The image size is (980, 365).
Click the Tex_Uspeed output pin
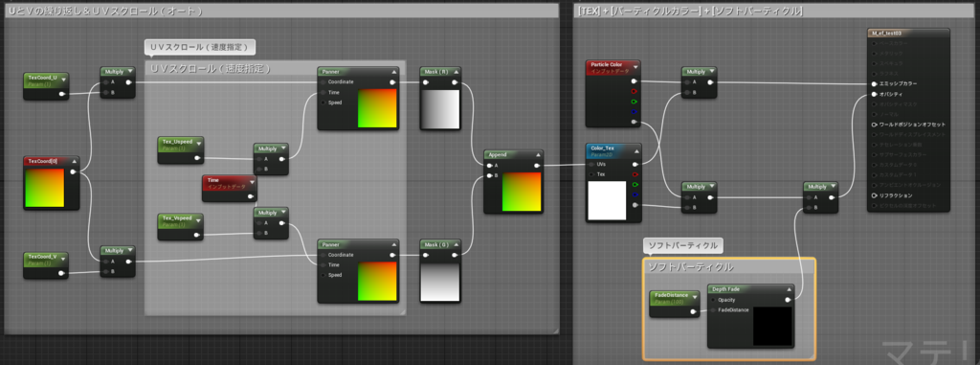click(x=197, y=158)
